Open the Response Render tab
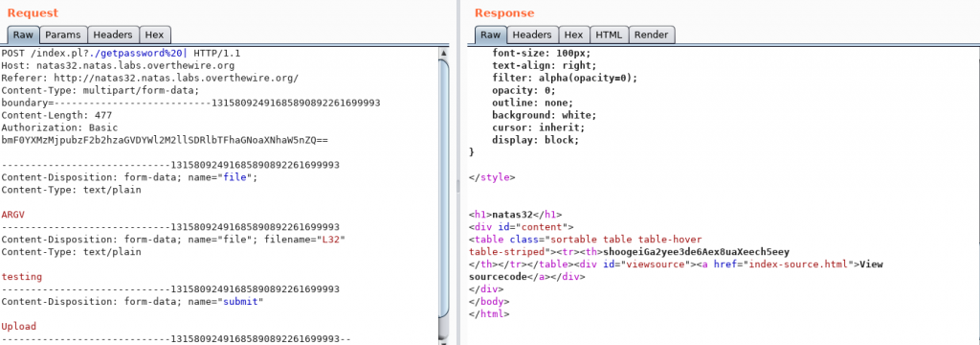 tap(651, 35)
